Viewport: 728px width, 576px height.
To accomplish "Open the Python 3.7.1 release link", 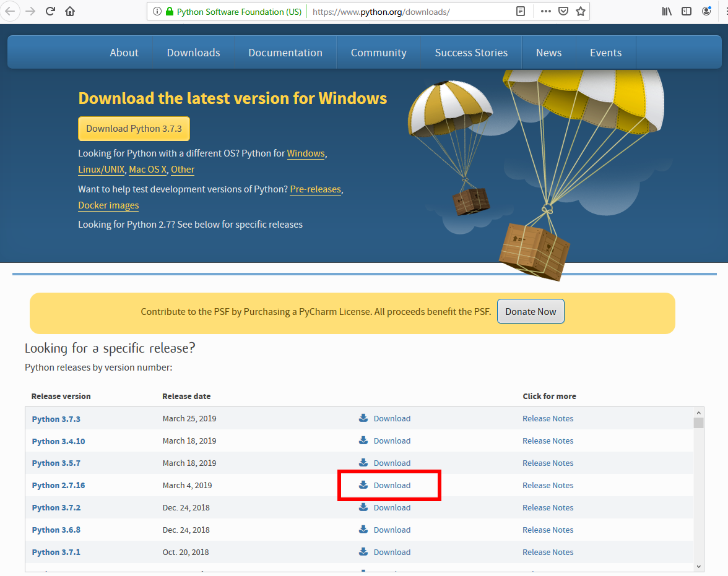I will tap(56, 552).
